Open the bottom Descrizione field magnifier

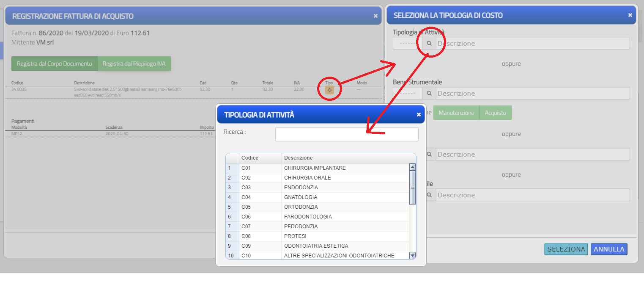point(428,195)
